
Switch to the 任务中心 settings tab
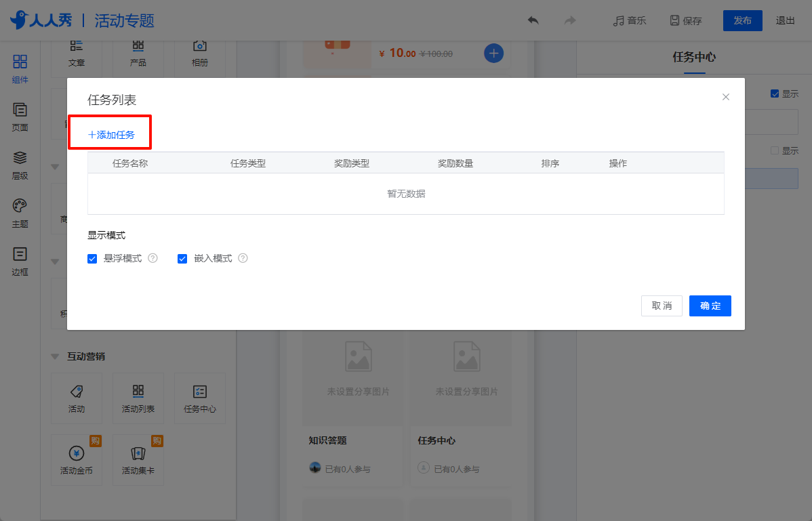[694, 57]
